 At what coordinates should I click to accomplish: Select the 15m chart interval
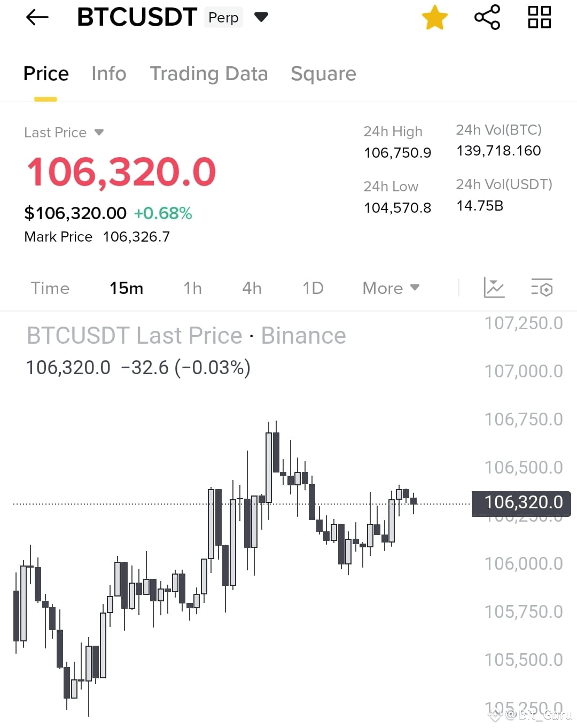pos(127,288)
